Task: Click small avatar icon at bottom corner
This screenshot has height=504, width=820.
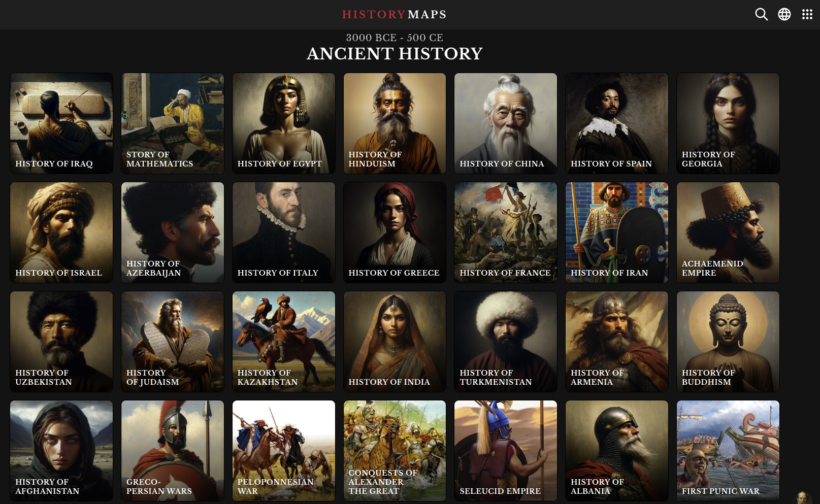Action: 802,497
